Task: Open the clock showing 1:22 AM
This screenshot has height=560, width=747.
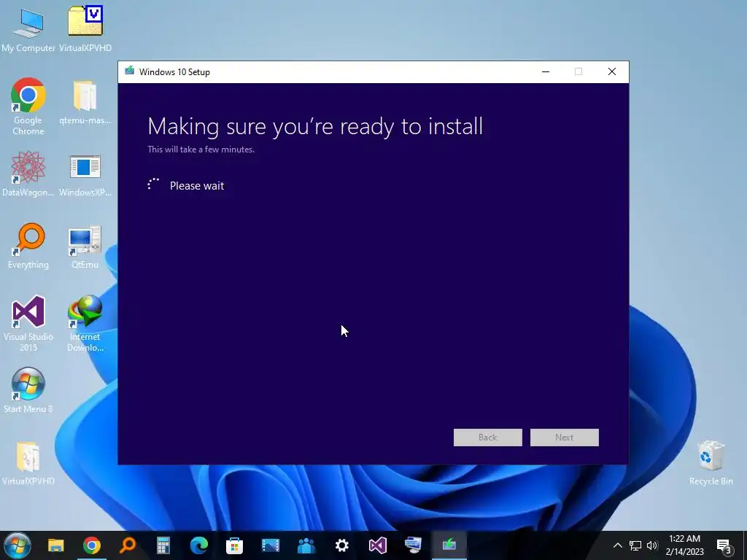Action: (x=684, y=545)
